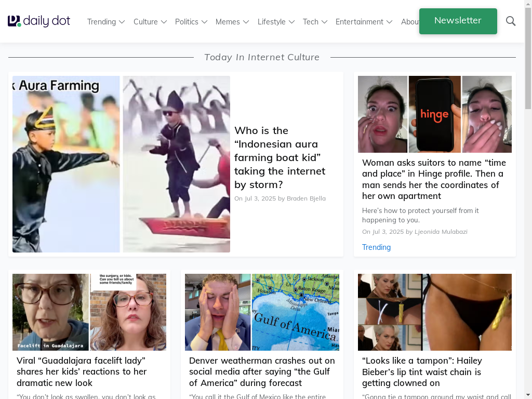Expand the Trending chevron
The image size is (532, 399).
tap(122, 22)
